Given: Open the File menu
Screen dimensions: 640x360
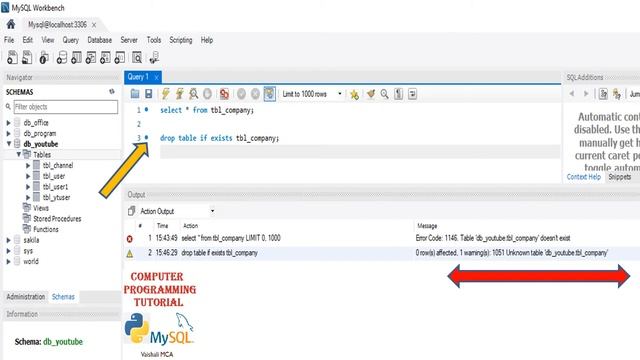Looking at the screenshot, I should pos(9,40).
